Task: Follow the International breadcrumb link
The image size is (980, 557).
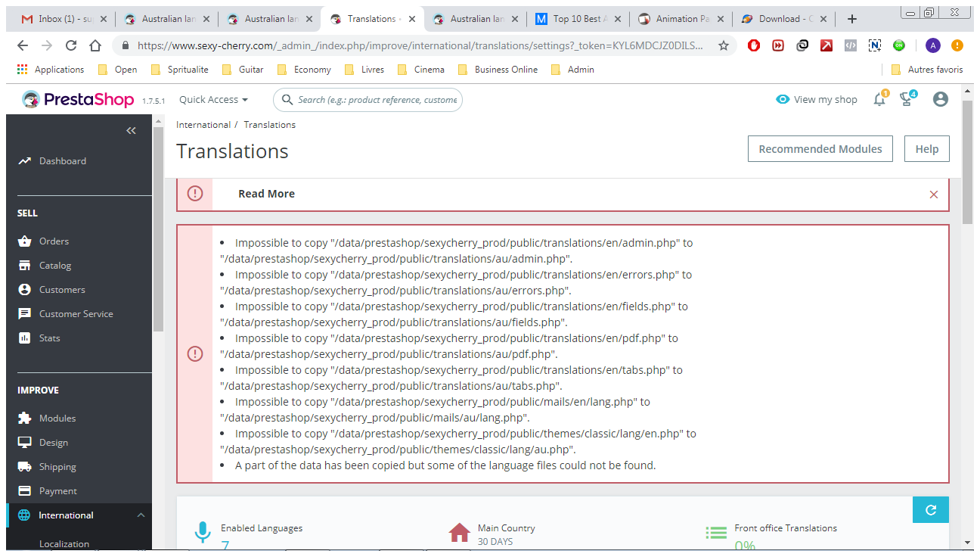Action: coord(203,125)
